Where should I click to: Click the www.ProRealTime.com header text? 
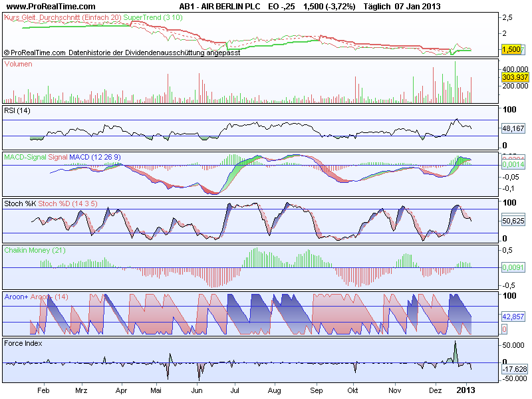[x=51, y=7]
